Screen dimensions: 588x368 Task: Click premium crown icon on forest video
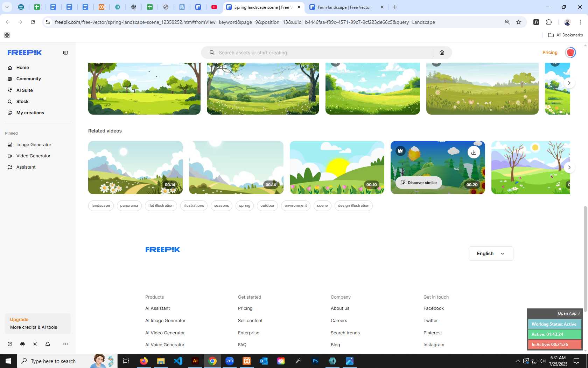click(400, 151)
